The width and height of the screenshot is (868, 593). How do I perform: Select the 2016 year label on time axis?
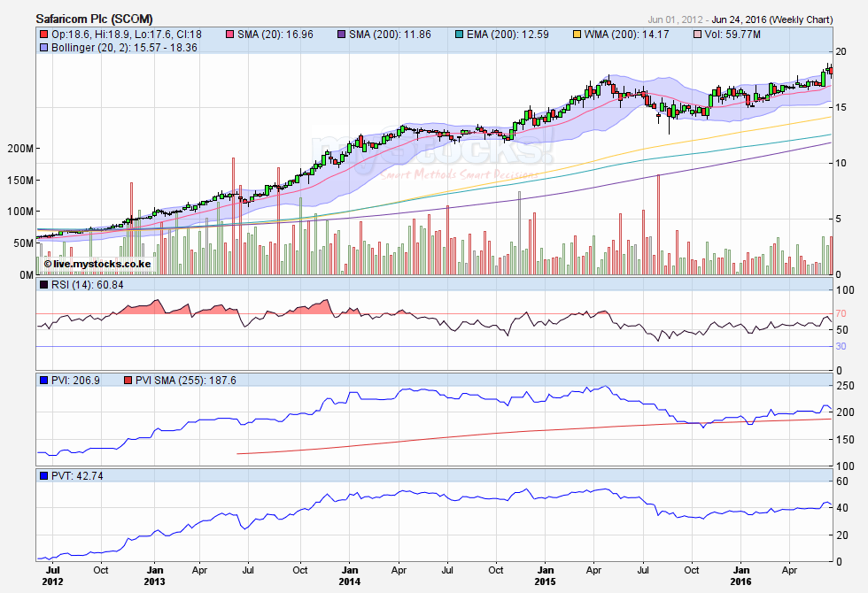tap(740, 581)
